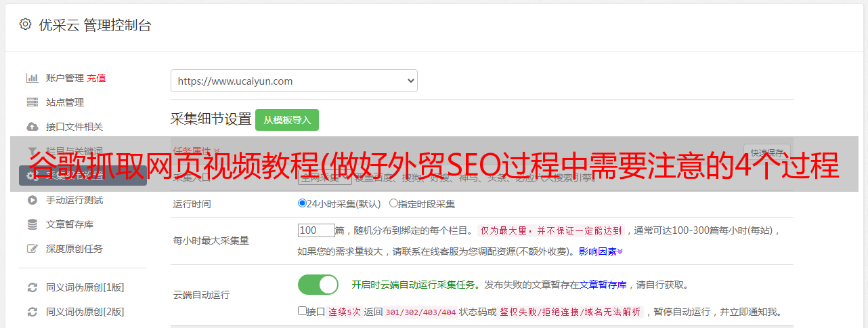Viewport: 868px width, 328px height.
Task: Click the gear icon beside 优采云 管理控制台
Action: click(x=25, y=24)
